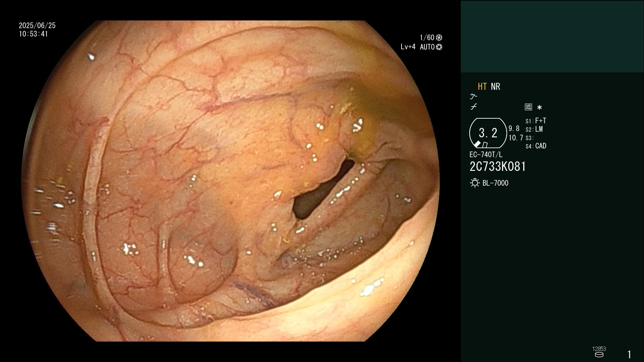Click the edge enhancement curve icon with arrow
Image resolution: width=644 pixels, height=362 pixels.
tap(473, 97)
